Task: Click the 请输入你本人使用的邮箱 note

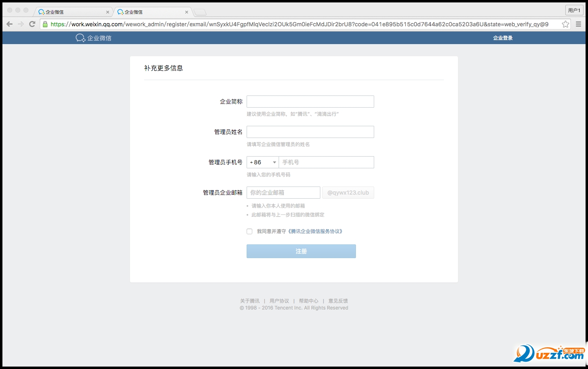Action: point(278,206)
